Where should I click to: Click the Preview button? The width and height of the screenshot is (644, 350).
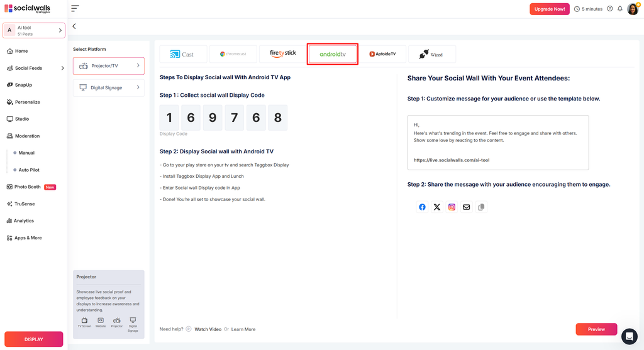[596, 329]
